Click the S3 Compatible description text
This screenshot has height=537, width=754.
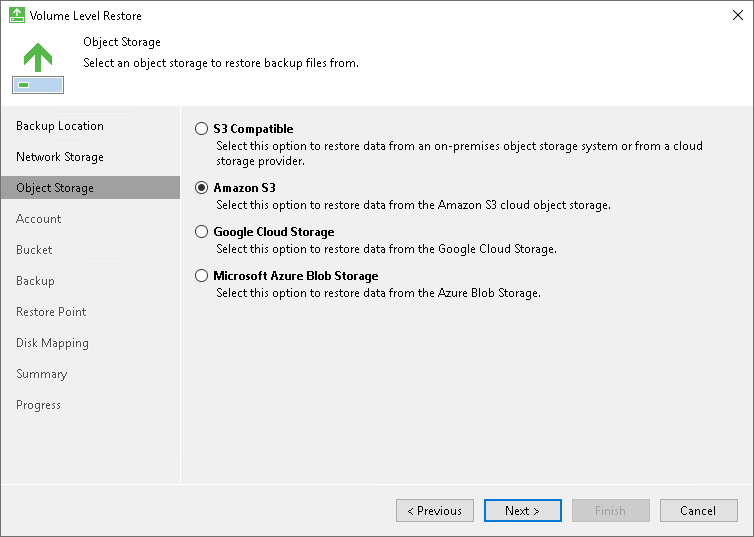click(x=459, y=153)
